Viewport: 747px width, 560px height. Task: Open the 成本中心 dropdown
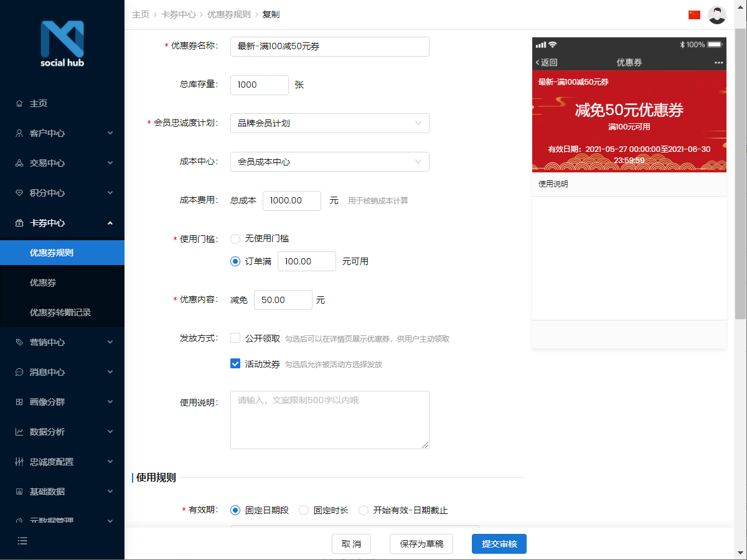330,161
